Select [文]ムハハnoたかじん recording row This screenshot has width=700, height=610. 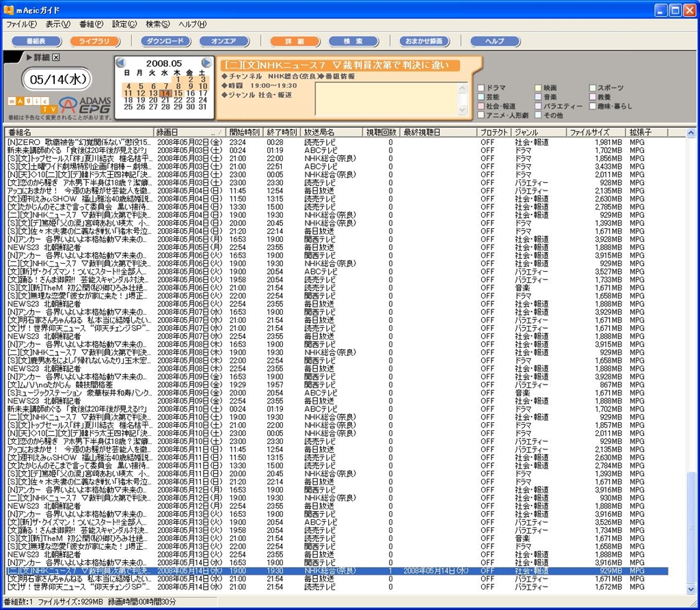coord(337,385)
